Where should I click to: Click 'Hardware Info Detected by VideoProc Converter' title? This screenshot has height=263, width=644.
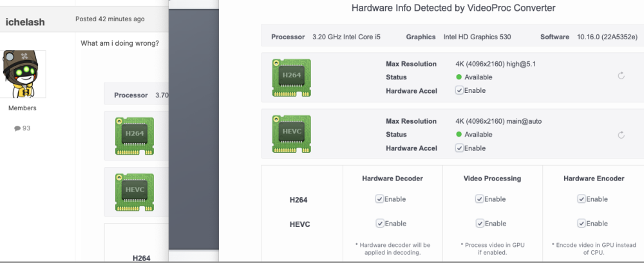(453, 8)
